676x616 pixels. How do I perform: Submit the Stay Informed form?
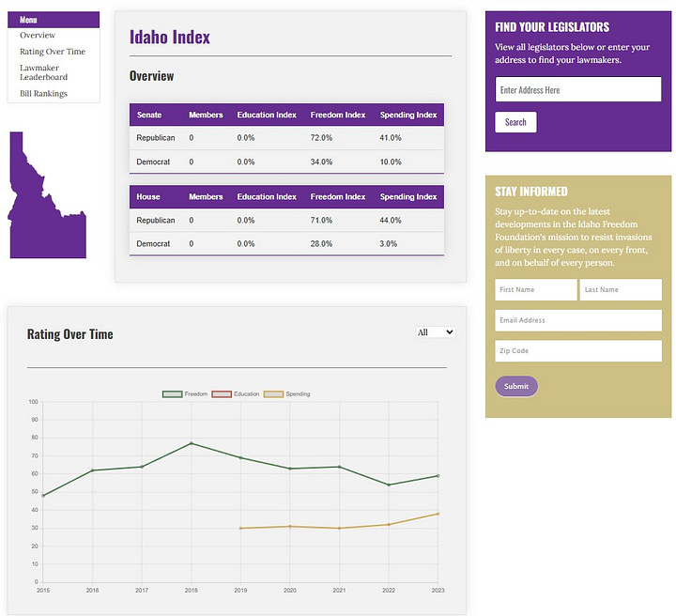pyautogui.click(x=516, y=386)
